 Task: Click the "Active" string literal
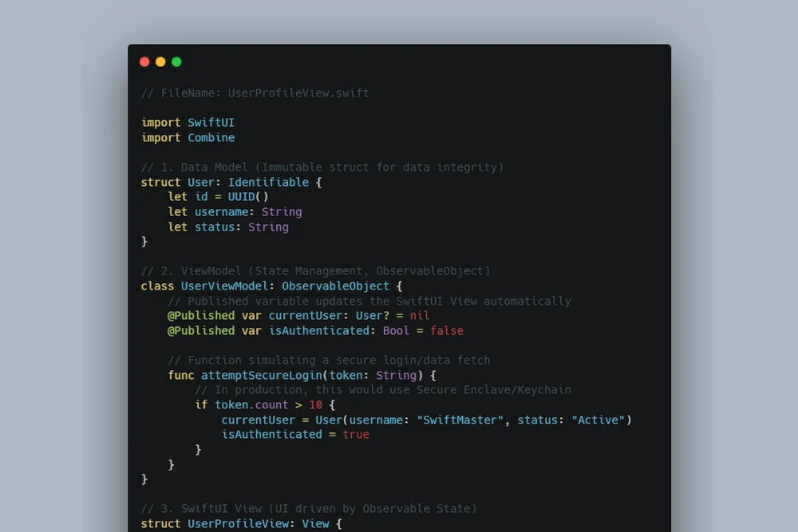coord(598,420)
